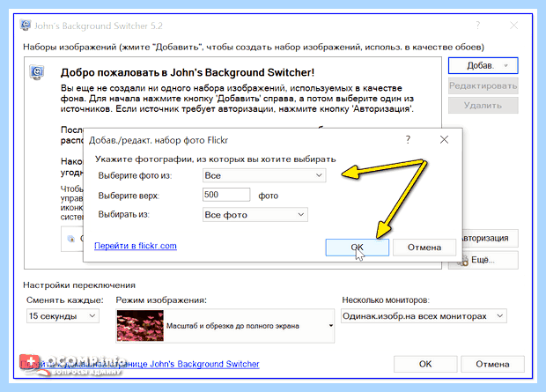This screenshot has height=392, width=546.
Task: Open the 'Ещё...' options button
Action: (x=483, y=260)
